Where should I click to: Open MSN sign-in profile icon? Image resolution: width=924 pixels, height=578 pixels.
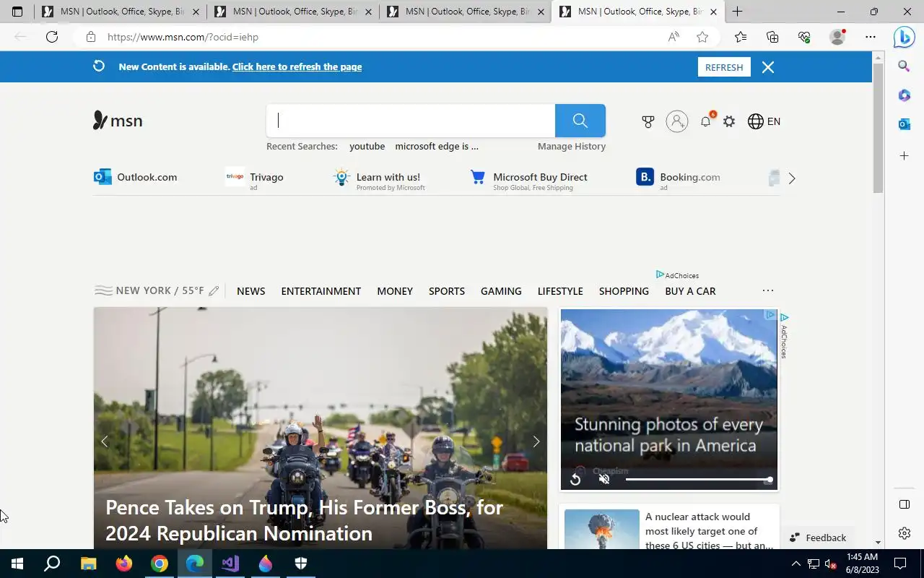coord(677,121)
